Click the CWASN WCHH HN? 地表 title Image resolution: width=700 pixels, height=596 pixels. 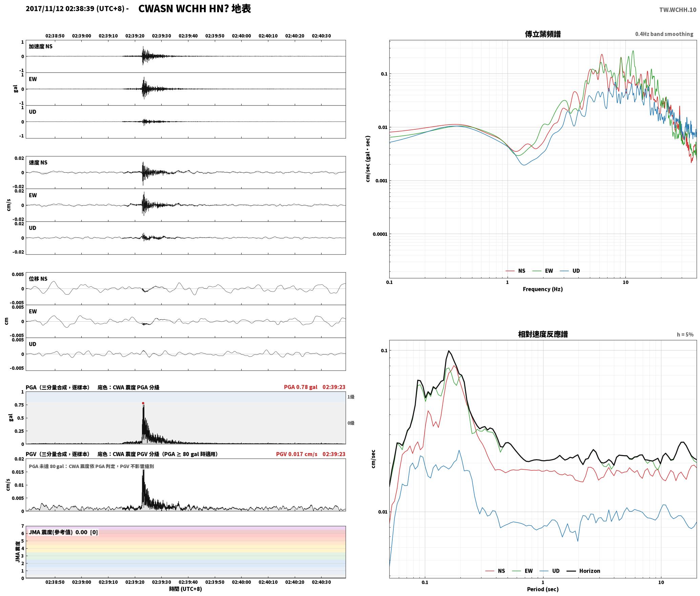[x=194, y=9]
